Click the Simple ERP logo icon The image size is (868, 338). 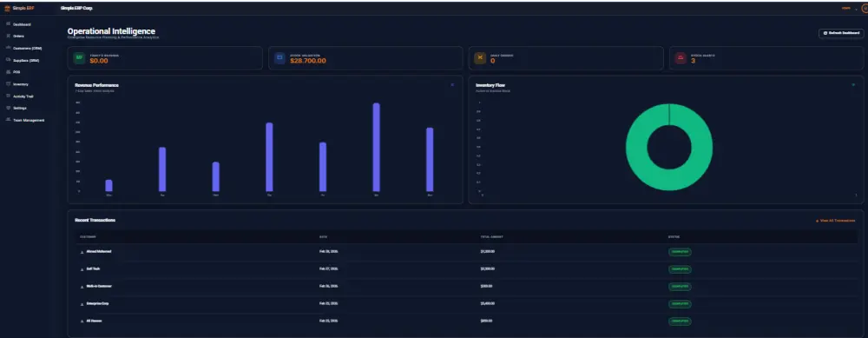7,8
